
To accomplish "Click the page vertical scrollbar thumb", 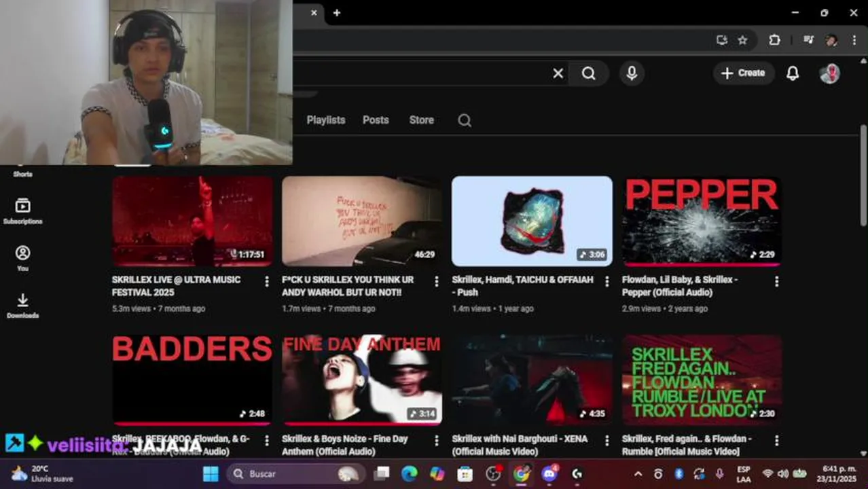I will click(863, 175).
